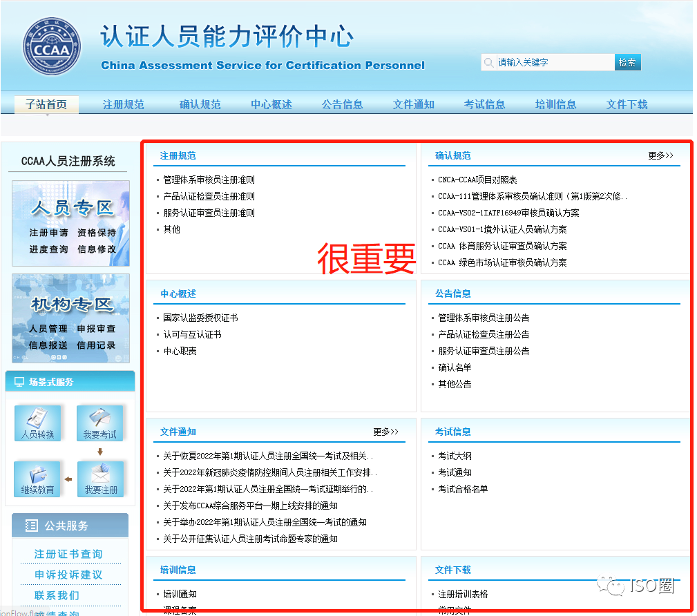
Task: Select the 我要注册 registration envelope icon
Action: [x=99, y=479]
